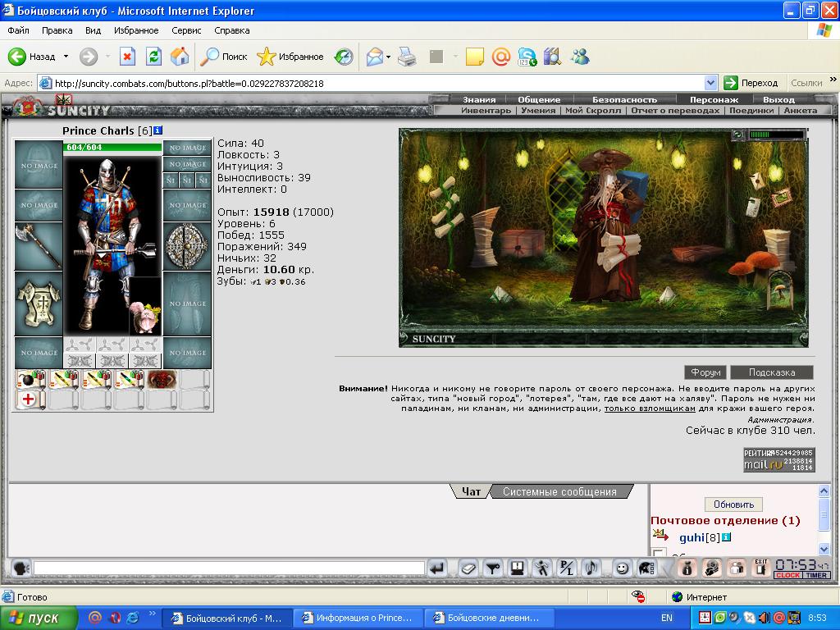
Task: Click the blue info icon beside Prince Charls
Action: 158,130
